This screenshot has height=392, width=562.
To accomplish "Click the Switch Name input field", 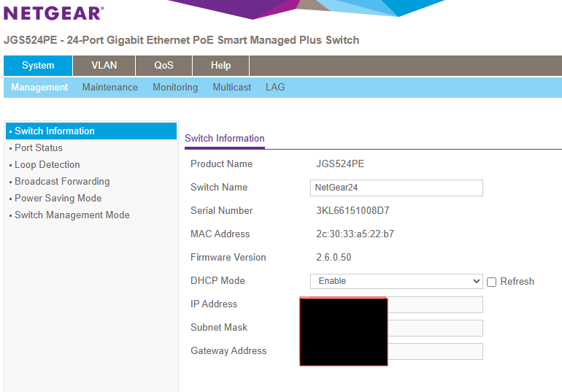I will click(396, 188).
